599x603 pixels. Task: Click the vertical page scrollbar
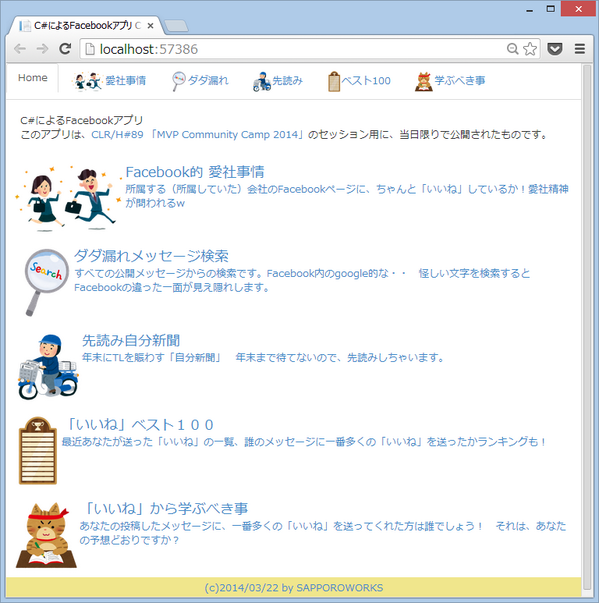point(587,327)
